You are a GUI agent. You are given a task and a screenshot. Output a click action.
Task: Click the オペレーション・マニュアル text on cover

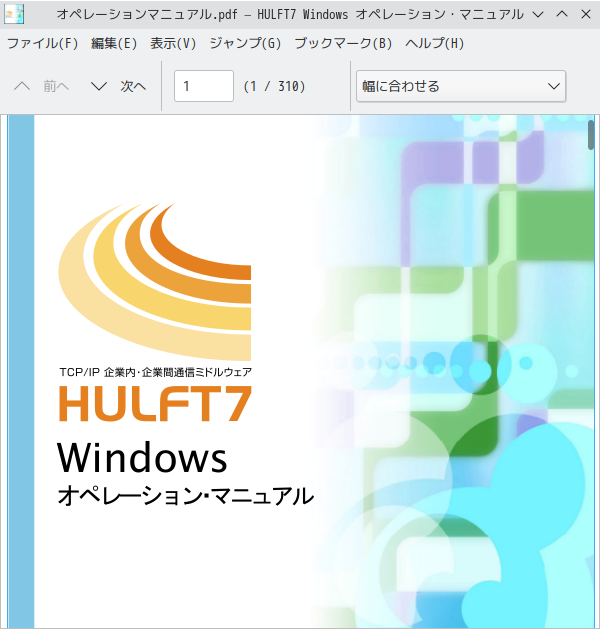[186, 496]
